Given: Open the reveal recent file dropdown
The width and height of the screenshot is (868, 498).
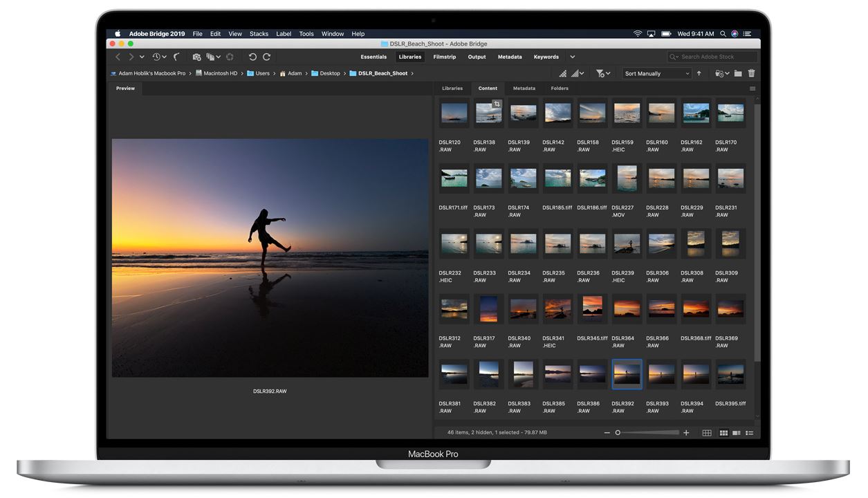Looking at the screenshot, I should coord(159,57).
